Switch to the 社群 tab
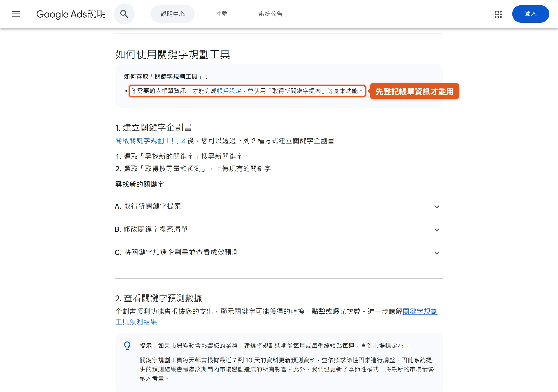 tap(222, 14)
